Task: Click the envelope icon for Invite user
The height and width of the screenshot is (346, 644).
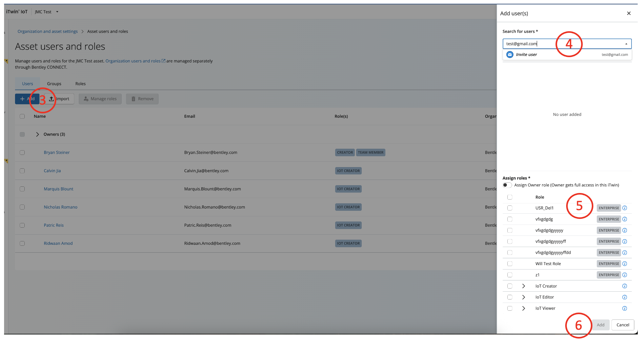Action: click(510, 55)
